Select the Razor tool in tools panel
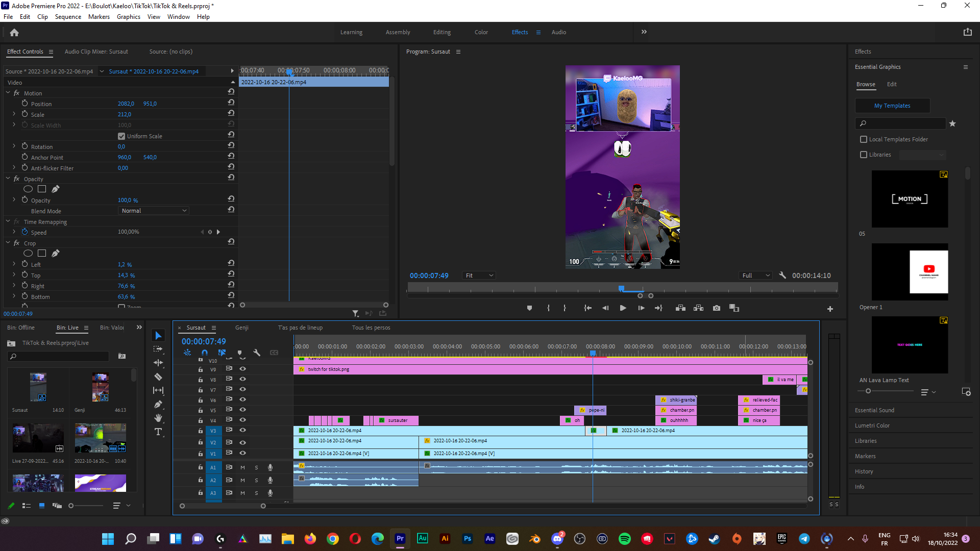Screen dimensions: 980x551 [158, 377]
